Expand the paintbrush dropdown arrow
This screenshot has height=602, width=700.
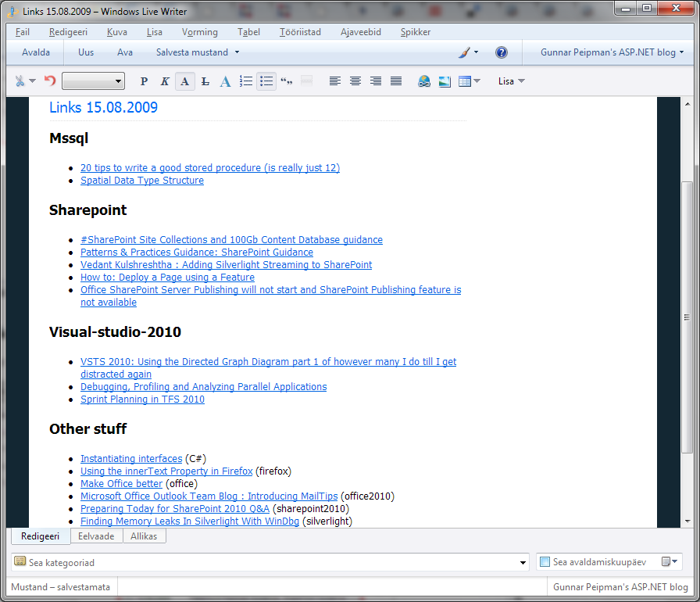477,52
